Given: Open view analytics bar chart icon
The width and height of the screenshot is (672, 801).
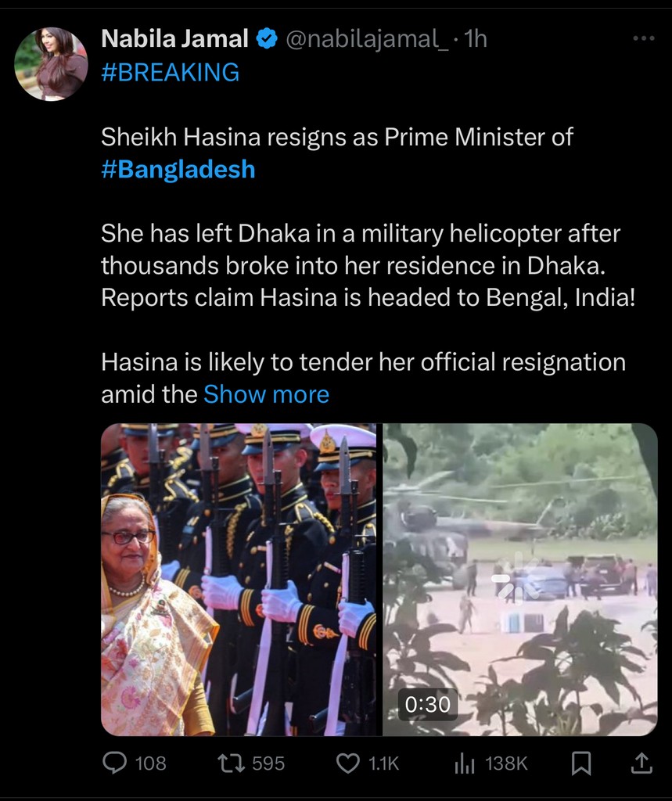Looking at the screenshot, I should tap(465, 763).
